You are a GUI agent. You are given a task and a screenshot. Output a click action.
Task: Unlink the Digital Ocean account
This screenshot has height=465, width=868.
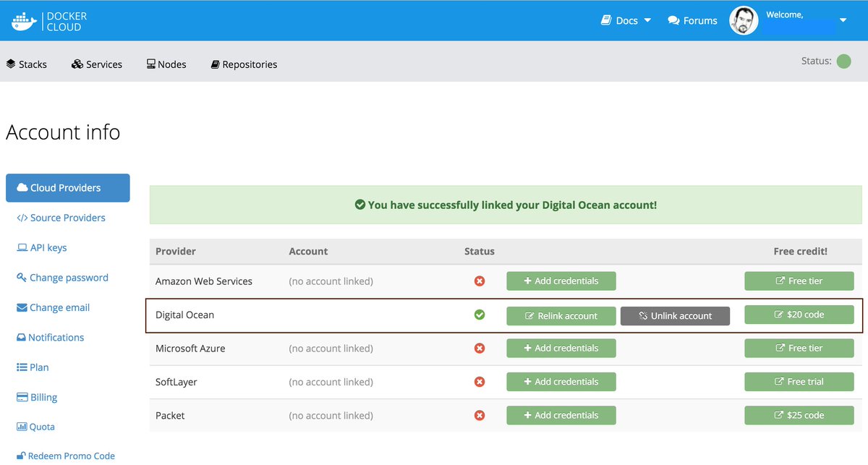pos(675,315)
